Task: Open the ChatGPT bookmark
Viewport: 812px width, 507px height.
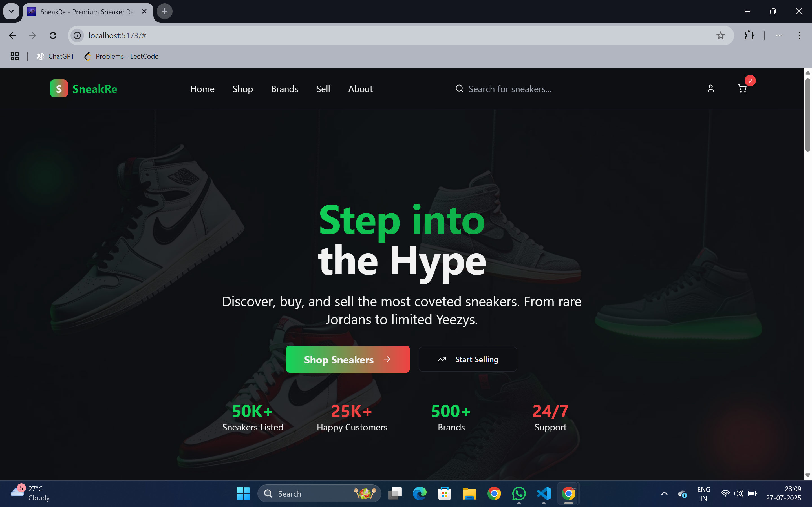Action: click(x=55, y=56)
